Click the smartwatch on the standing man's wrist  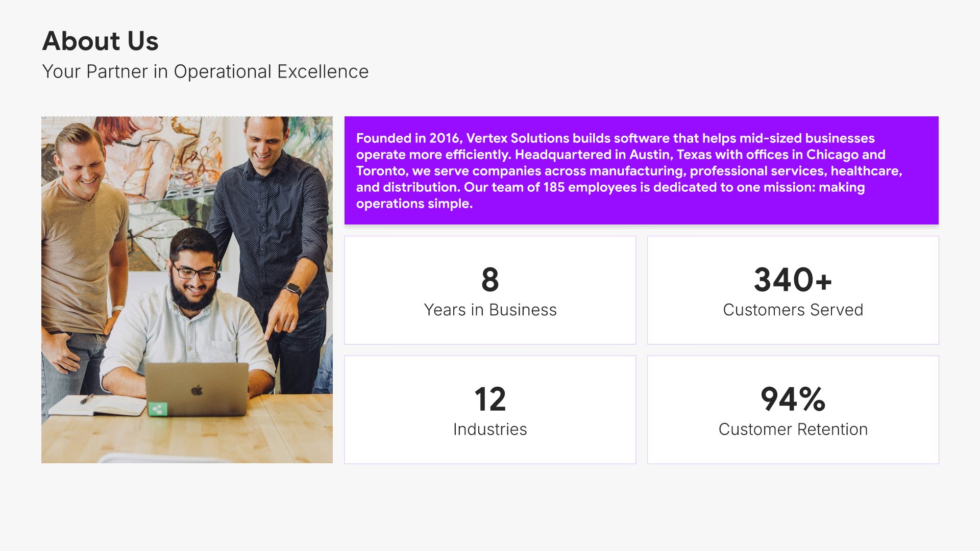[x=293, y=289]
